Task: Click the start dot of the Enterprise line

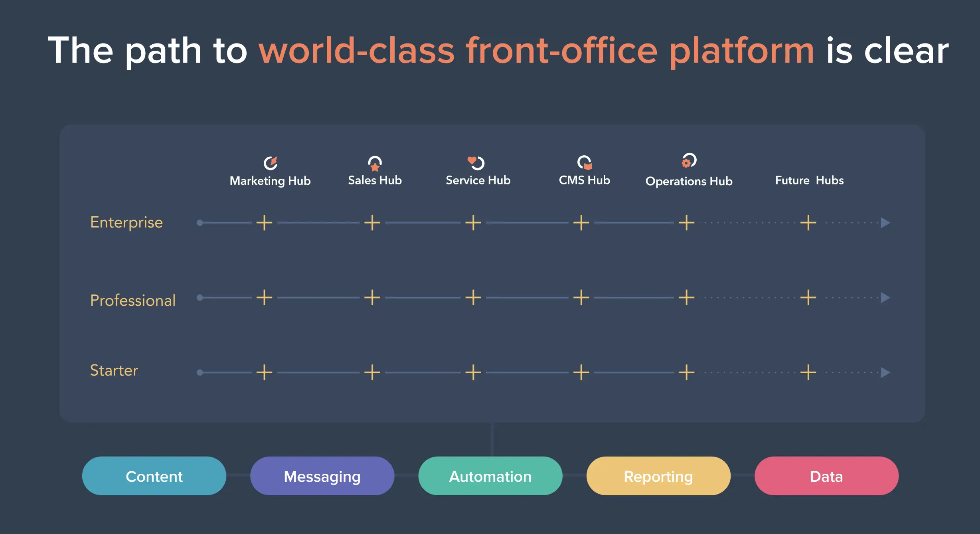Action: coord(200,223)
